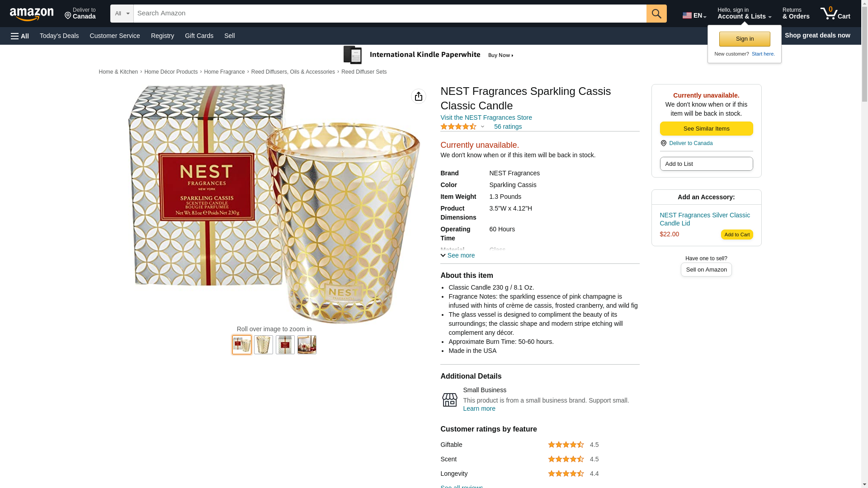Select the fourth product thumbnail
The width and height of the screenshot is (868, 488).
[x=307, y=345]
